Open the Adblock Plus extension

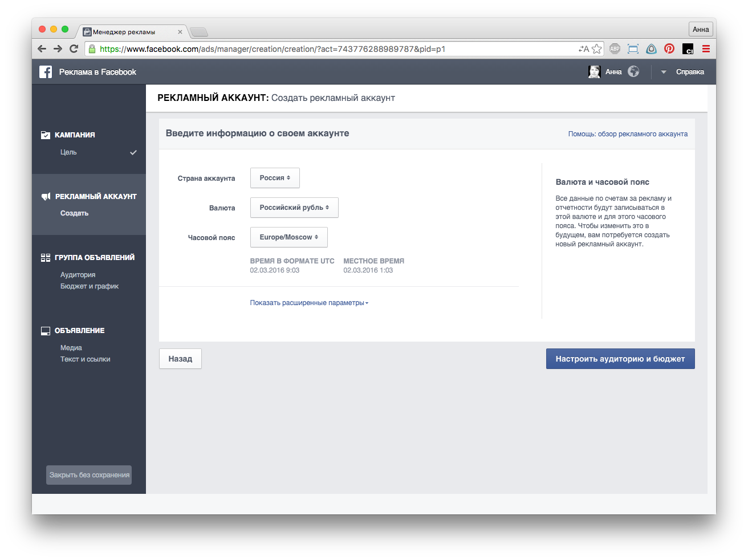pos(615,49)
